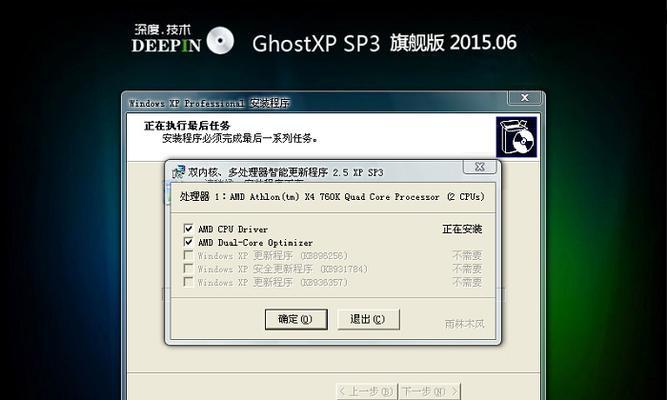This screenshot has width=667, height=400.
Task: Click the 正在安装 status label
Action: 462,229
